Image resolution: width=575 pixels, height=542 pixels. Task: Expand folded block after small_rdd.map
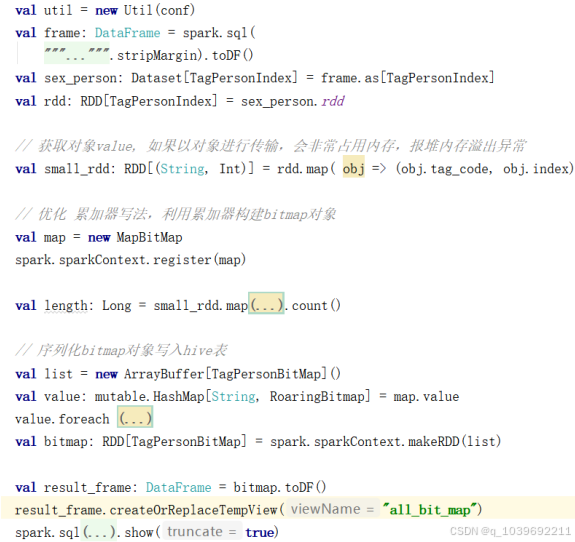(x=266, y=303)
